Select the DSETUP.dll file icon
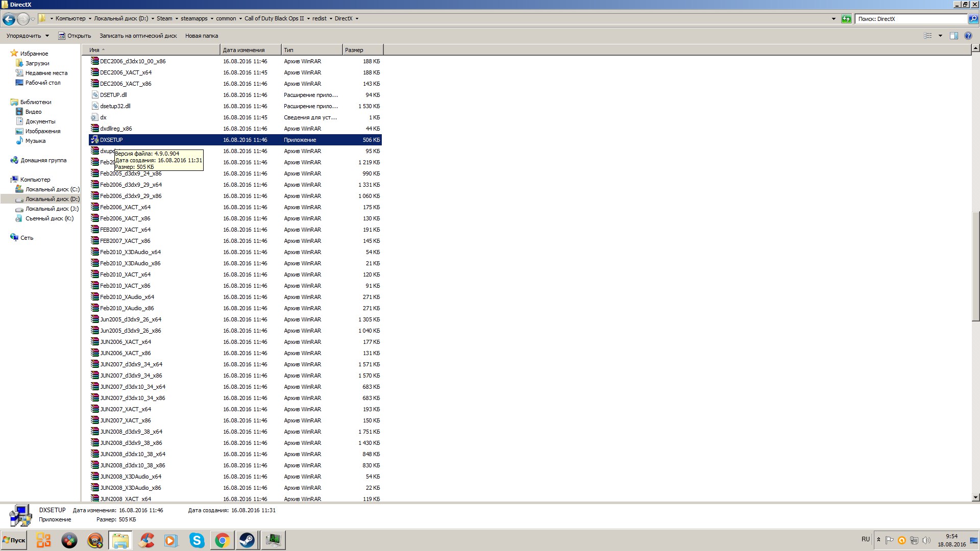 click(95, 95)
